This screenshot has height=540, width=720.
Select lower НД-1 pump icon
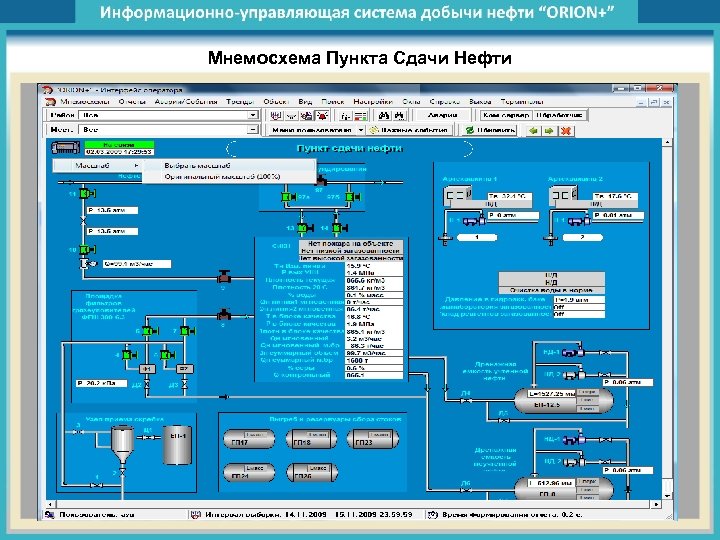[574, 439]
